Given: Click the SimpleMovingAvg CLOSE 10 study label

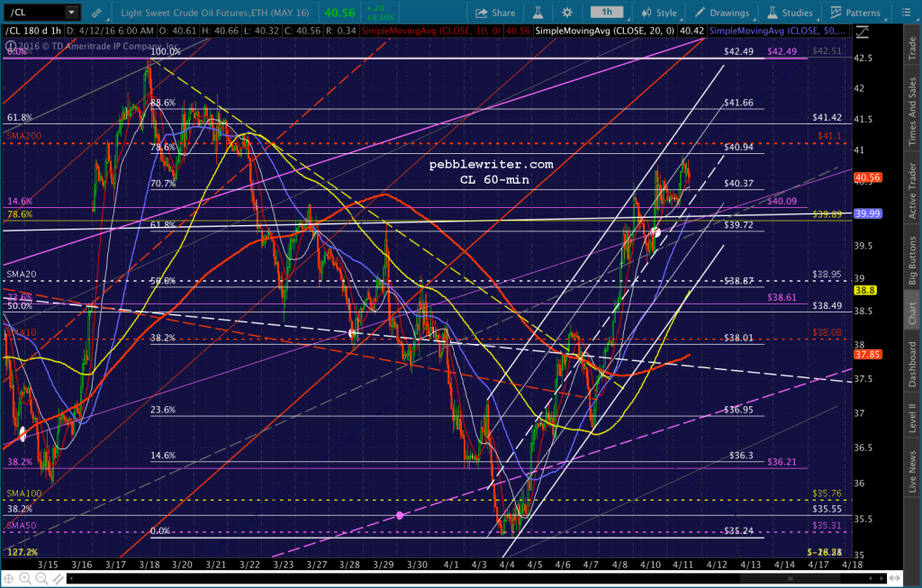Looking at the screenshot, I should click(x=431, y=31).
